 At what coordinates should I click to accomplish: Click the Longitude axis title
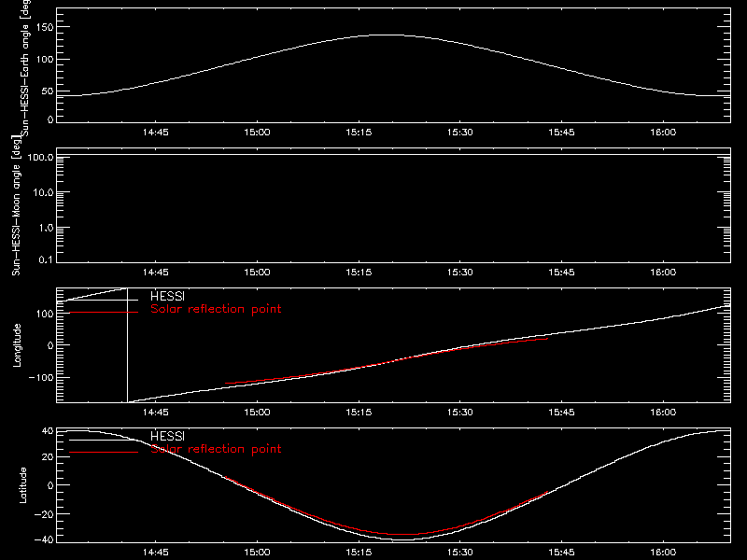(x=17, y=345)
